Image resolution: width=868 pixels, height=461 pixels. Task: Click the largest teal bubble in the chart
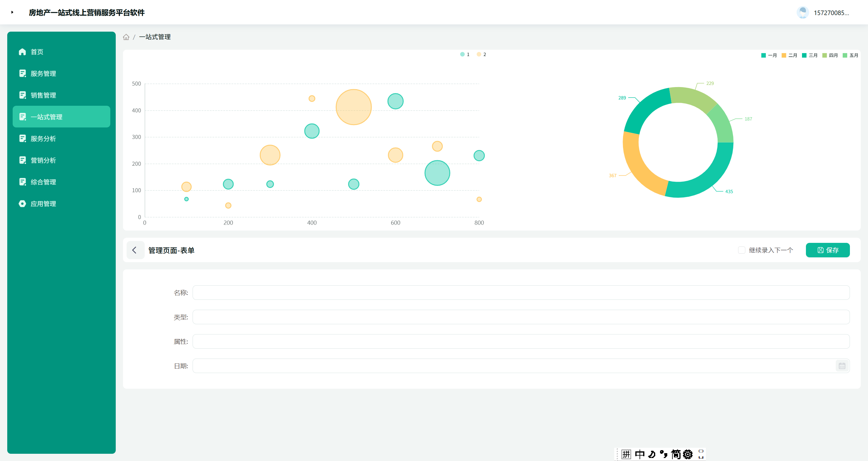437,173
